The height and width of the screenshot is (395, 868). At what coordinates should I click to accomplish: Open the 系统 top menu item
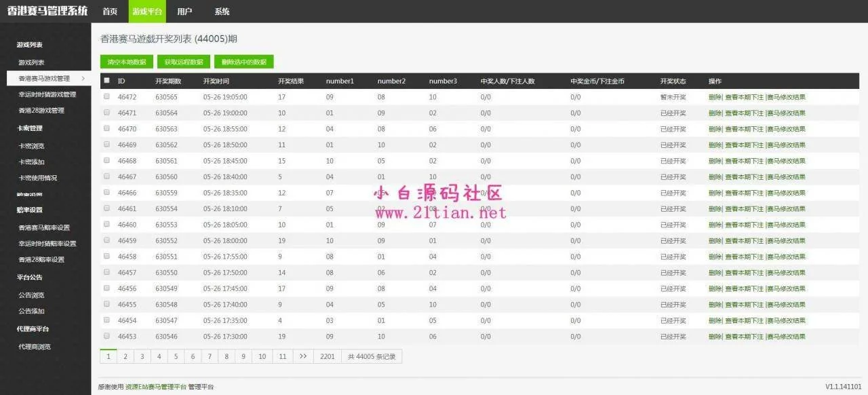click(222, 12)
